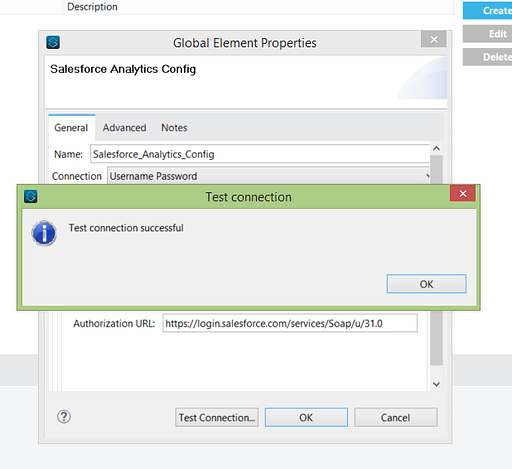The width and height of the screenshot is (512, 469).
Task: Close the Global Element Properties window
Action: (434, 39)
